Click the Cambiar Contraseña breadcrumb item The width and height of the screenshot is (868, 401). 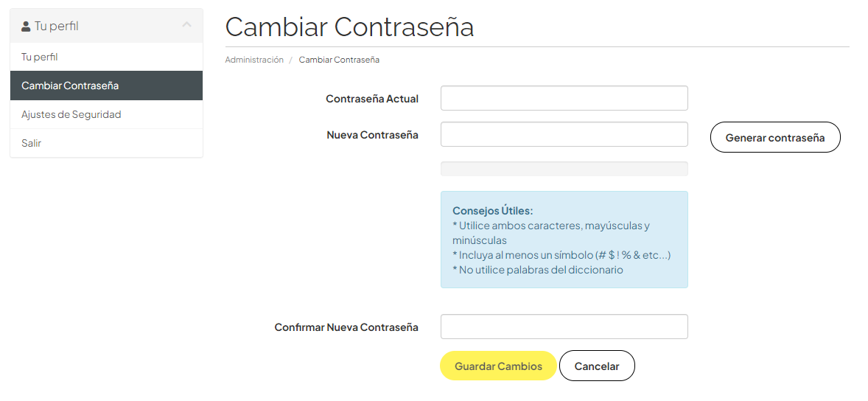339,60
